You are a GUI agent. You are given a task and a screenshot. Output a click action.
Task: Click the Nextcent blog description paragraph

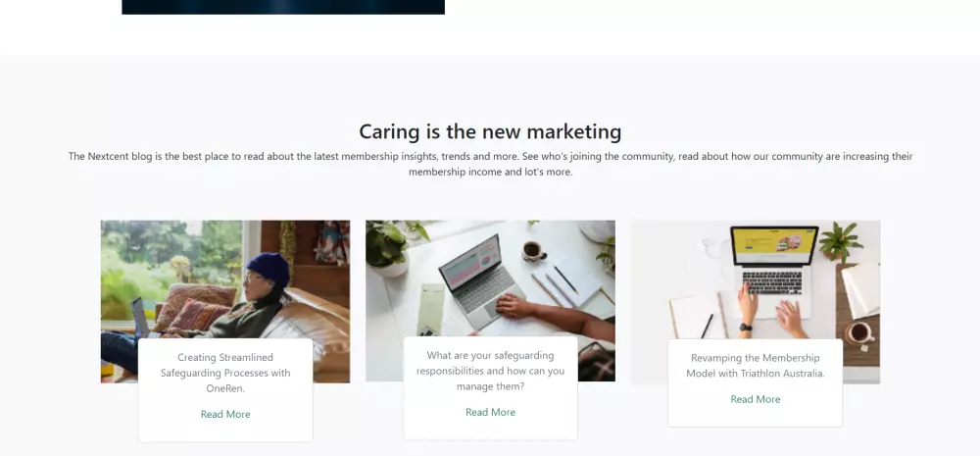(490, 164)
